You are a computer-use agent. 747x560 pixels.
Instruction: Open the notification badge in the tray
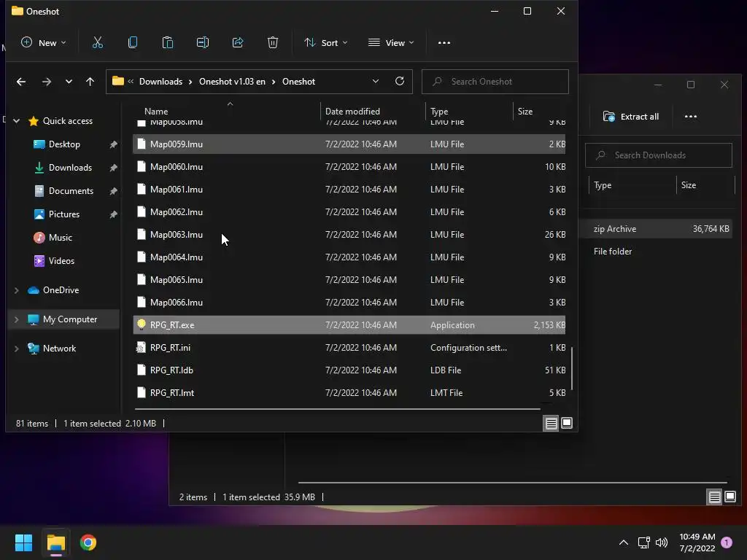(726, 542)
